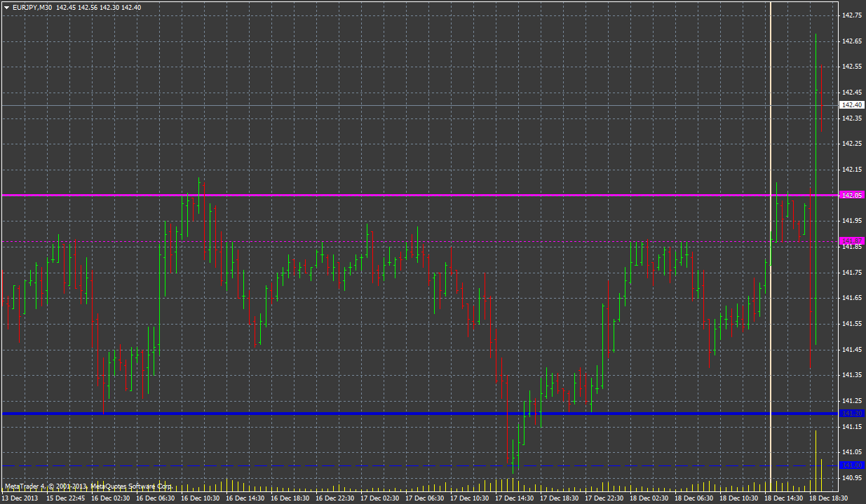
Task: Click the 142.55 price axis value
Action: (x=852, y=66)
